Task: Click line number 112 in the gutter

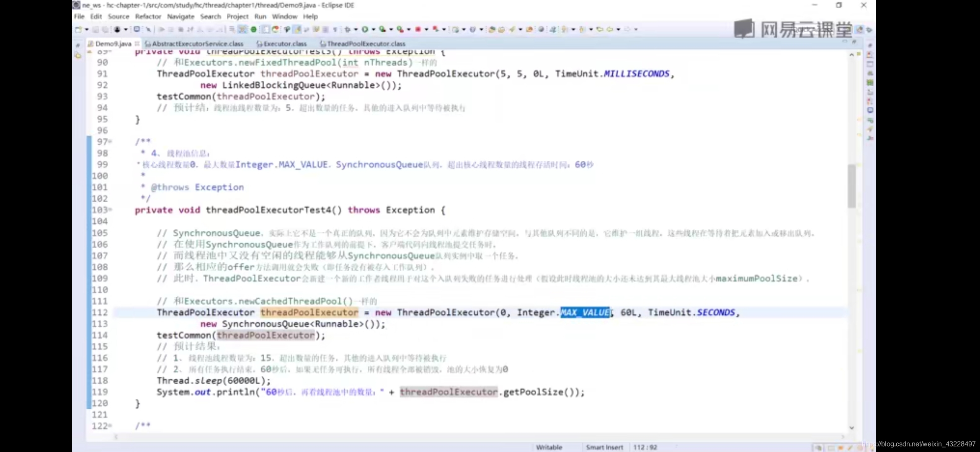Action: [100, 313]
